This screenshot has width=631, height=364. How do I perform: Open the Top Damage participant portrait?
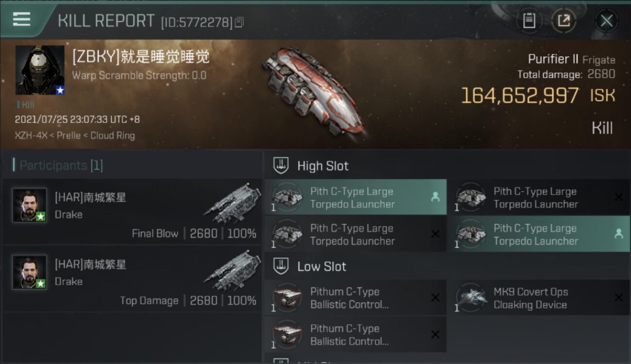[x=30, y=272]
